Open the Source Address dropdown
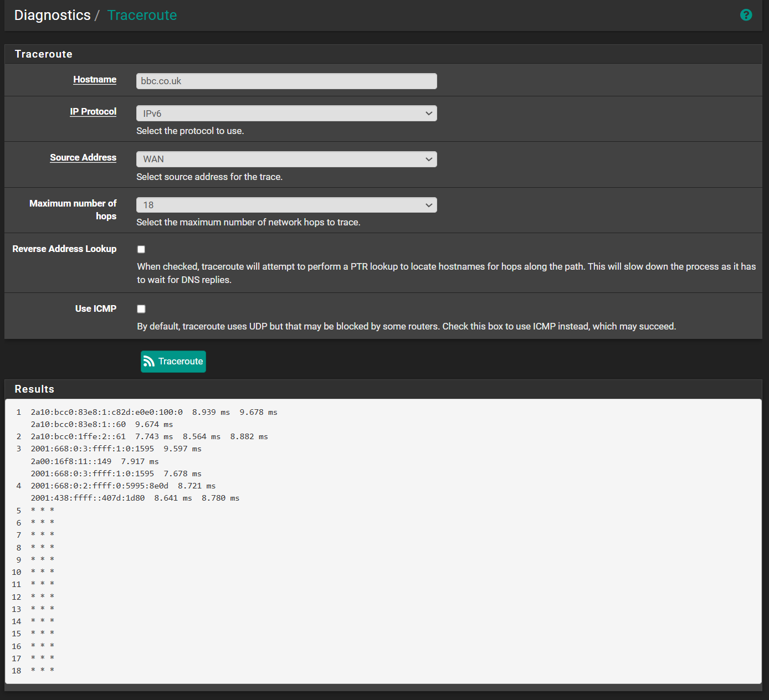Image resolution: width=769 pixels, height=700 pixels. 286,159
